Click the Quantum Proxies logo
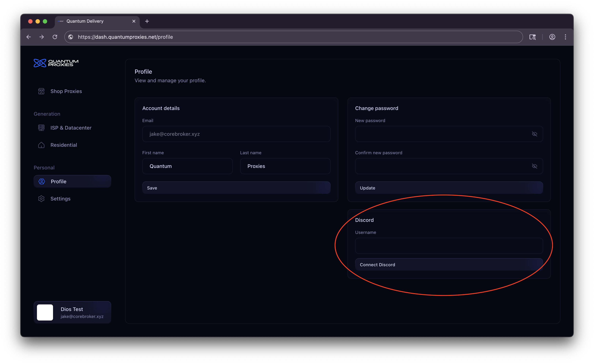594x364 pixels. [x=56, y=63]
